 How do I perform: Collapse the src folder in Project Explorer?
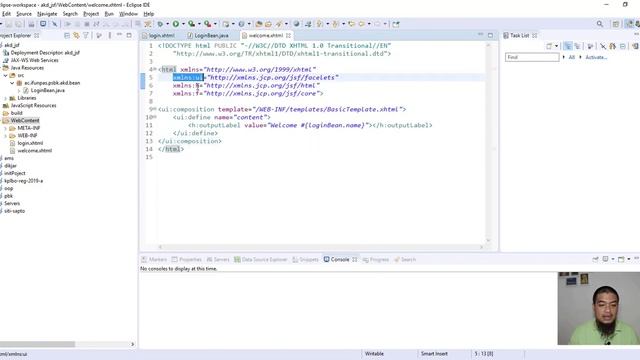point(6,76)
